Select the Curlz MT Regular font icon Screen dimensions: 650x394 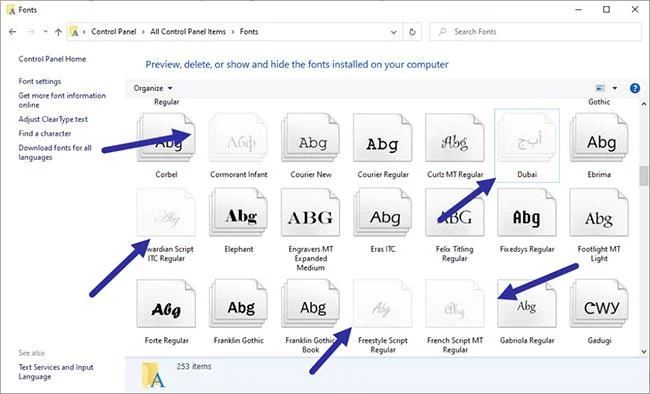tap(455, 138)
